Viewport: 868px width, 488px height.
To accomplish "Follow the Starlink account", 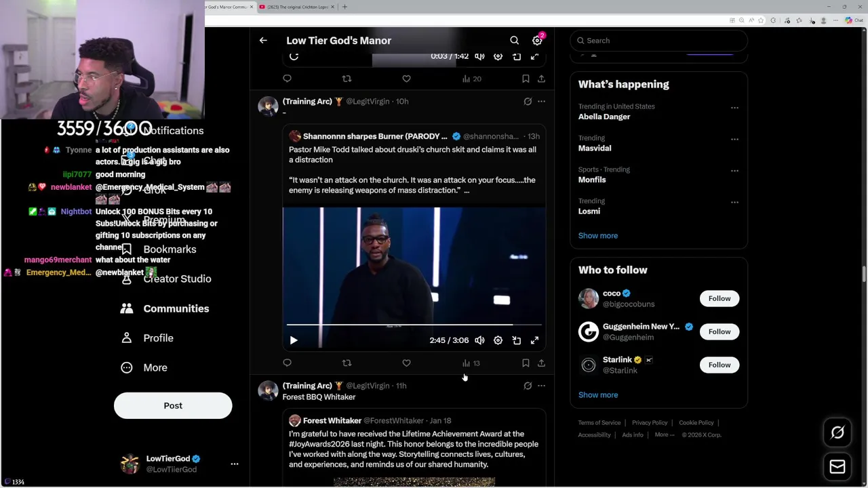I will click(719, 365).
